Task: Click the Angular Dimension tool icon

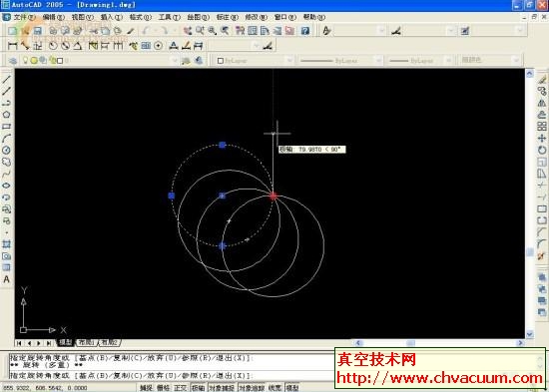Action: [x=78, y=46]
